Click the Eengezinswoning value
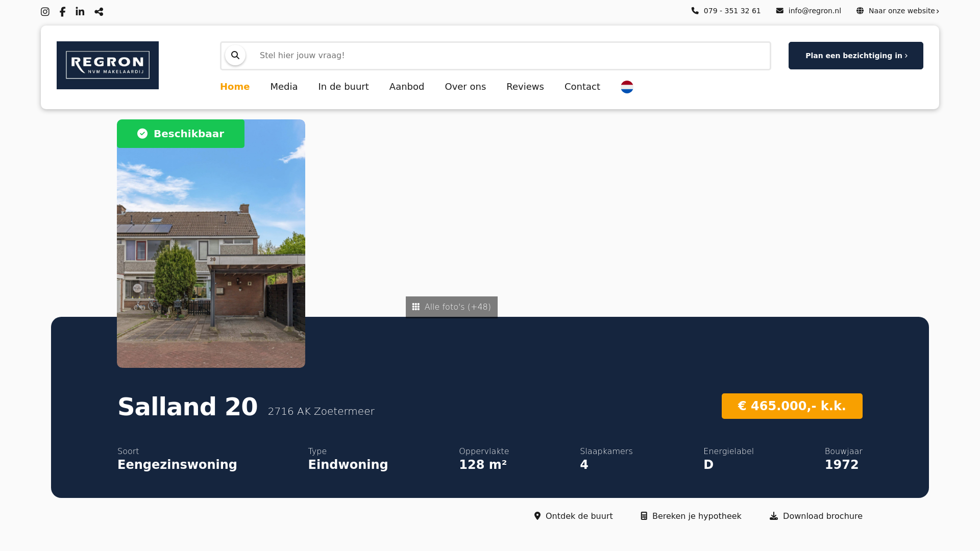Image resolution: width=980 pixels, height=551 pixels. click(x=177, y=465)
